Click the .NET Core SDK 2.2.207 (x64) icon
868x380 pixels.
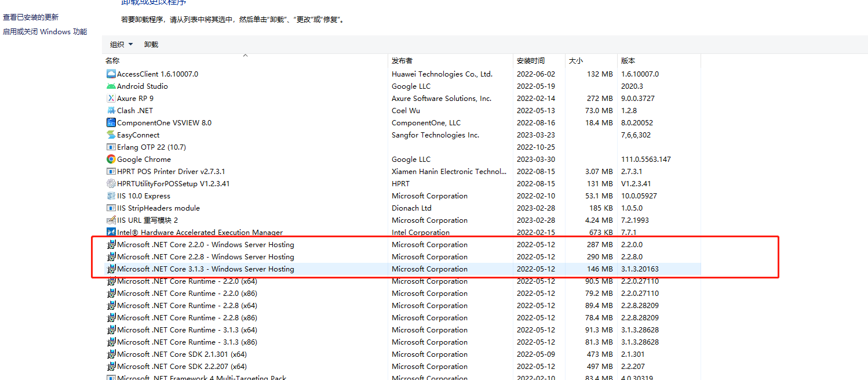click(111, 366)
